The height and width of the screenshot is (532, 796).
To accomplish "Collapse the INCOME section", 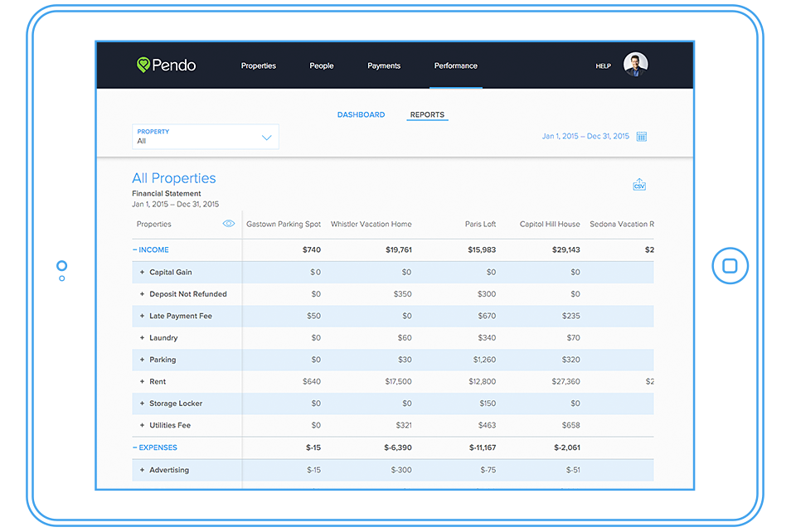I will point(151,249).
